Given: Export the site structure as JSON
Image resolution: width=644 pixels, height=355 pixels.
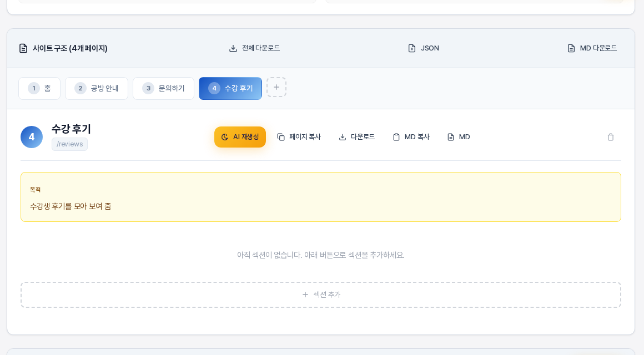Looking at the screenshot, I should coord(424,48).
